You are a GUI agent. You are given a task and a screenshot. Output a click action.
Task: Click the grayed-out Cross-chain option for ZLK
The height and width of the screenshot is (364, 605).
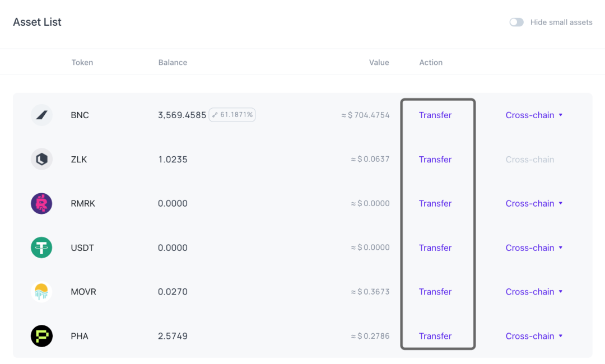[530, 159]
